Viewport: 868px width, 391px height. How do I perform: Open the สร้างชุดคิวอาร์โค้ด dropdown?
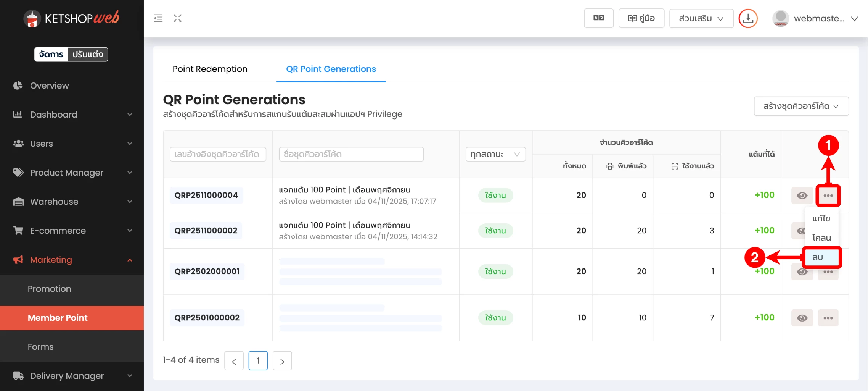(801, 106)
